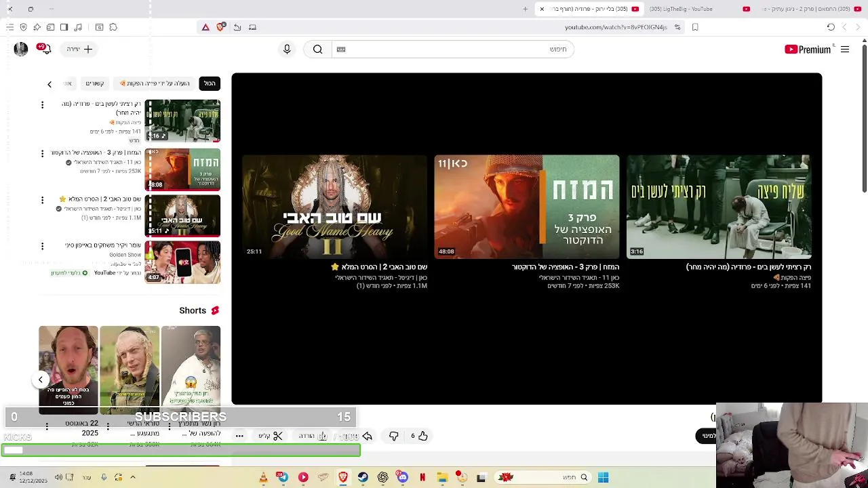Select the הועלה על ידי פיצה הפקות chip
The width and height of the screenshot is (868, 488).
tap(155, 83)
